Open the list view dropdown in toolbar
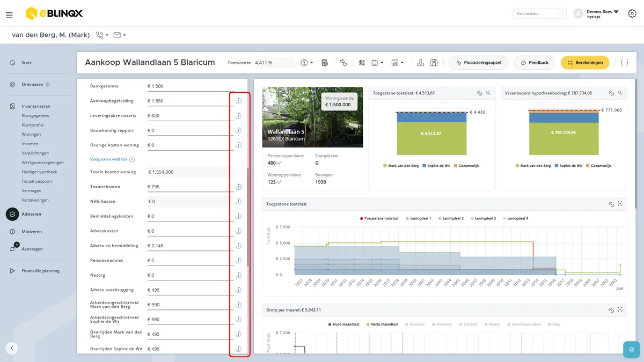This screenshot has width=644, height=362. [377, 63]
